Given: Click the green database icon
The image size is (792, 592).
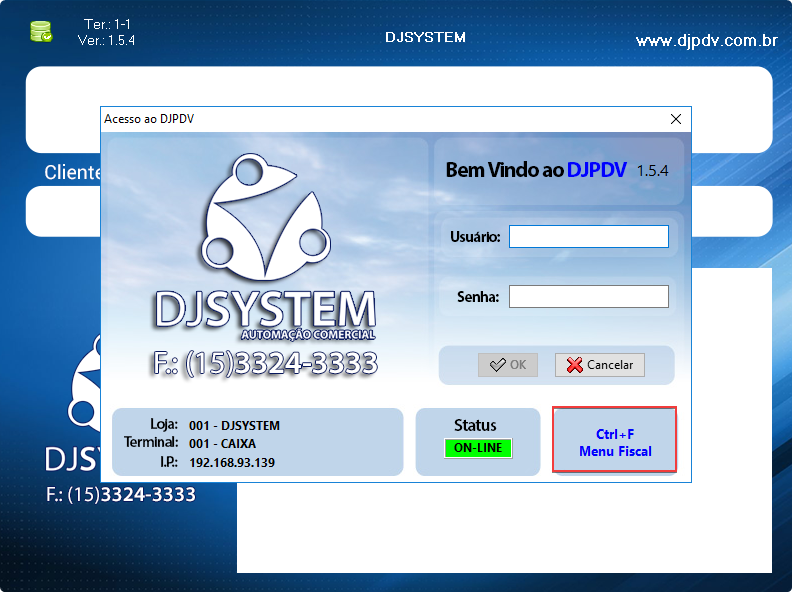Looking at the screenshot, I should 41,31.
